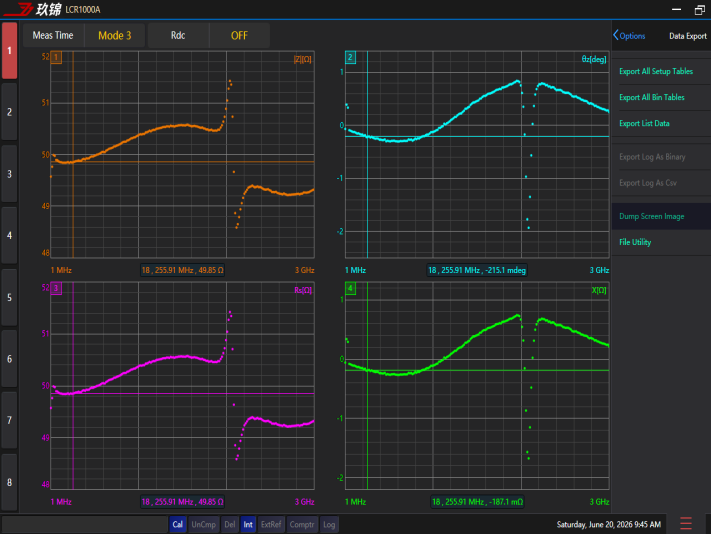Select trace 2 marker box on θz plot
The width and height of the screenshot is (711, 534).
[351, 57]
